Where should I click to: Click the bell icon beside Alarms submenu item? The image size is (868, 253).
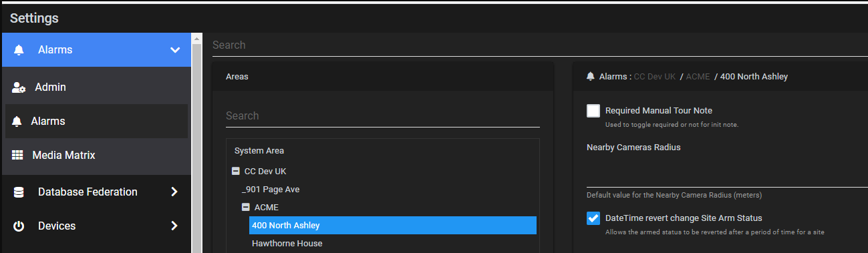coord(17,121)
